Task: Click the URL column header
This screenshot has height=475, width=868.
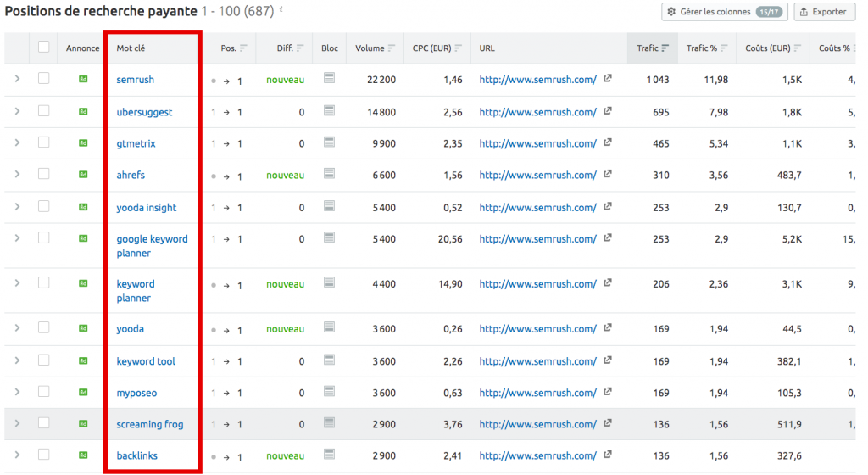Action: pos(487,48)
